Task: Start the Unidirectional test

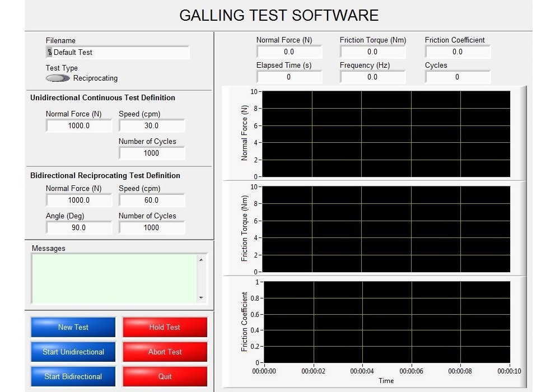Action: (x=73, y=352)
